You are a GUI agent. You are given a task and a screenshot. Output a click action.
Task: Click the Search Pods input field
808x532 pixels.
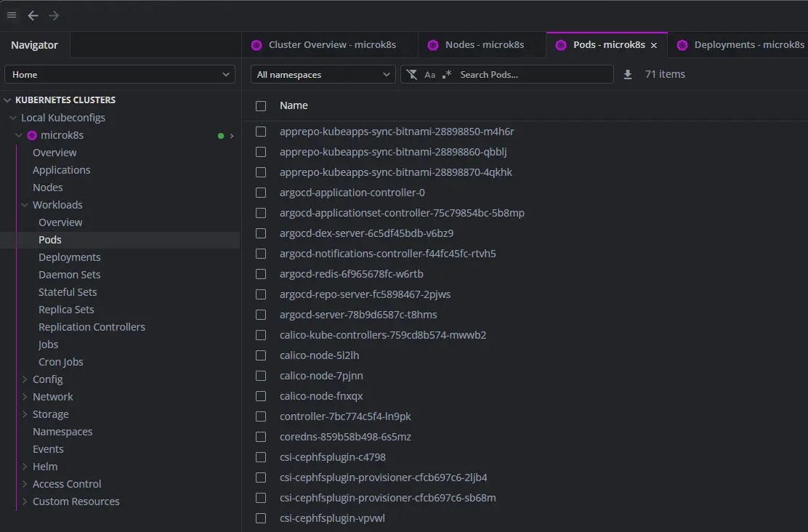pyautogui.click(x=534, y=74)
